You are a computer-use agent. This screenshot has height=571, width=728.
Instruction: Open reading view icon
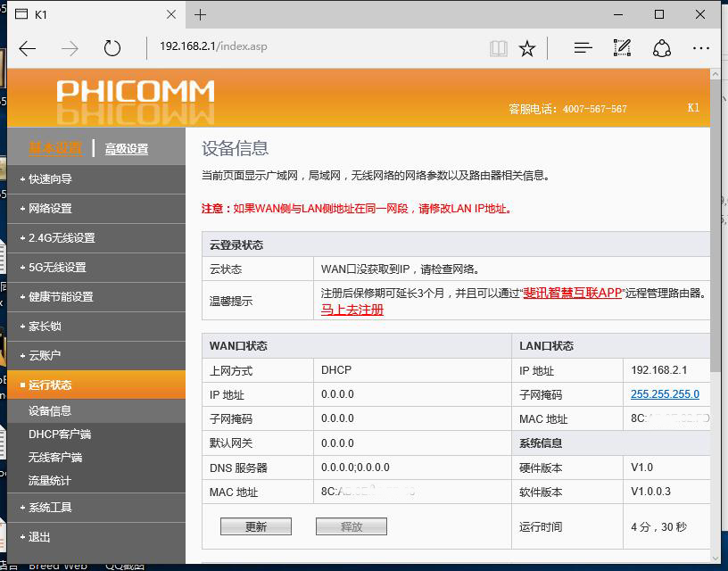pos(499,48)
